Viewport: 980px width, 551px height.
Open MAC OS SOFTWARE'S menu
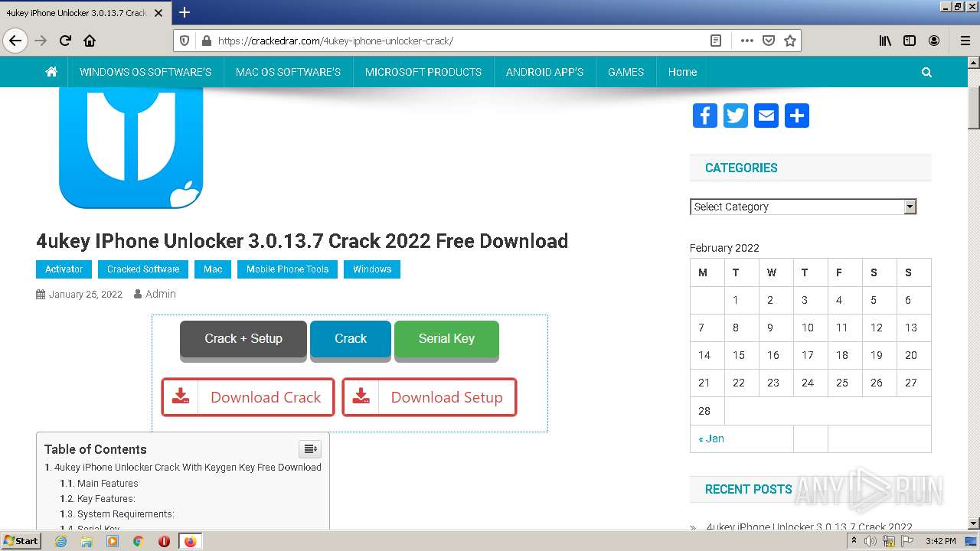pos(288,72)
